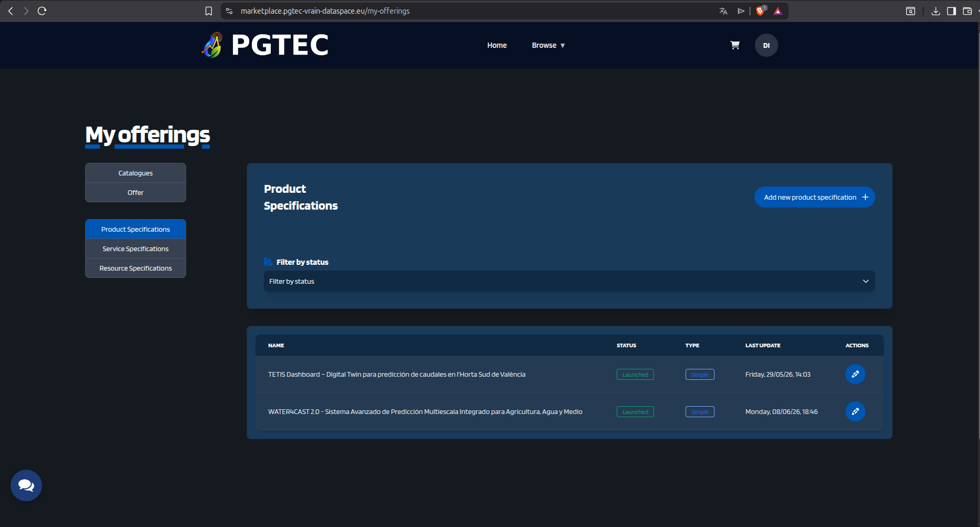The width and height of the screenshot is (980, 527).
Task: Select Service Specifications in the sidebar
Action: tap(136, 249)
